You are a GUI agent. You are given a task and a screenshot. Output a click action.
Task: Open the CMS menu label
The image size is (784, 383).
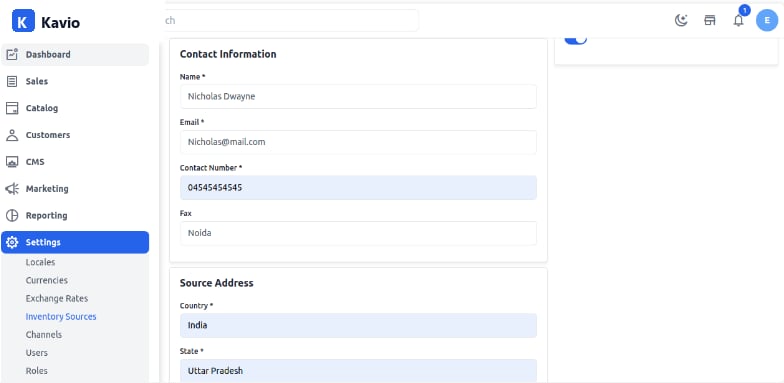click(35, 162)
